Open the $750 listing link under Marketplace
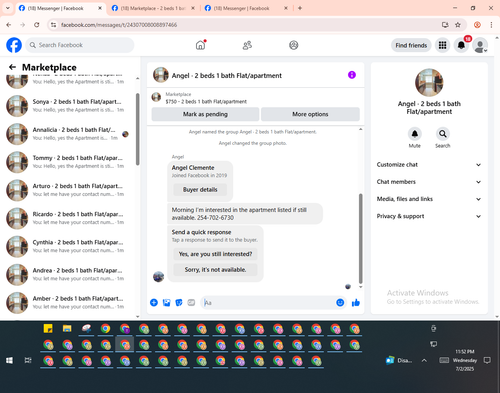Image resolution: width=500 pixels, height=393 pixels. 206,102
